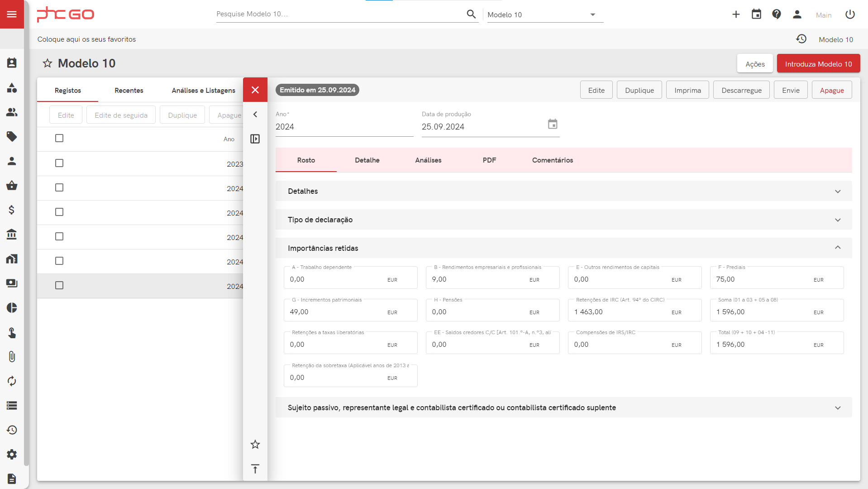
Task: Mark Modelo 10 as favorite star
Action: [x=48, y=63]
